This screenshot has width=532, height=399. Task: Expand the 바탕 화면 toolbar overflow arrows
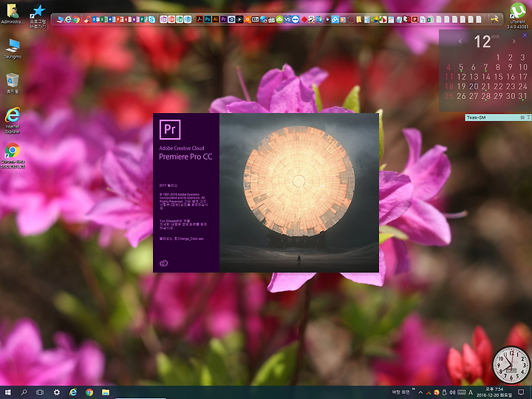[414, 389]
